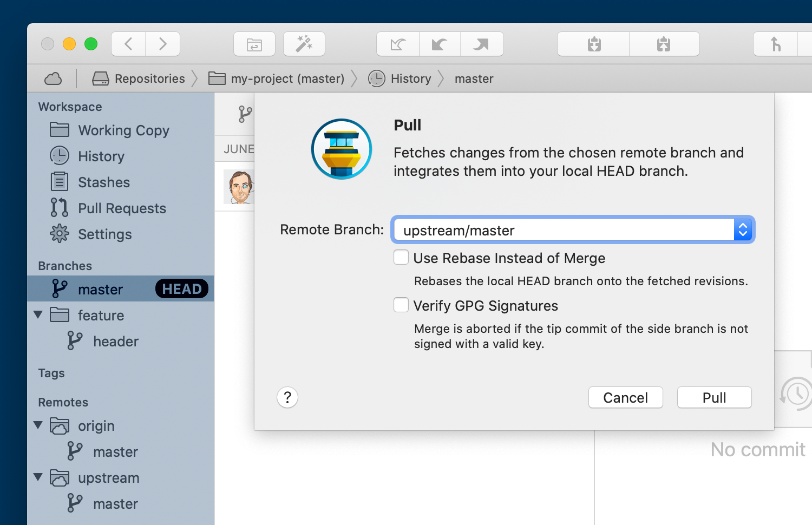Open the cloud services view icon
Image resolution: width=812 pixels, height=525 pixels.
tap(53, 79)
